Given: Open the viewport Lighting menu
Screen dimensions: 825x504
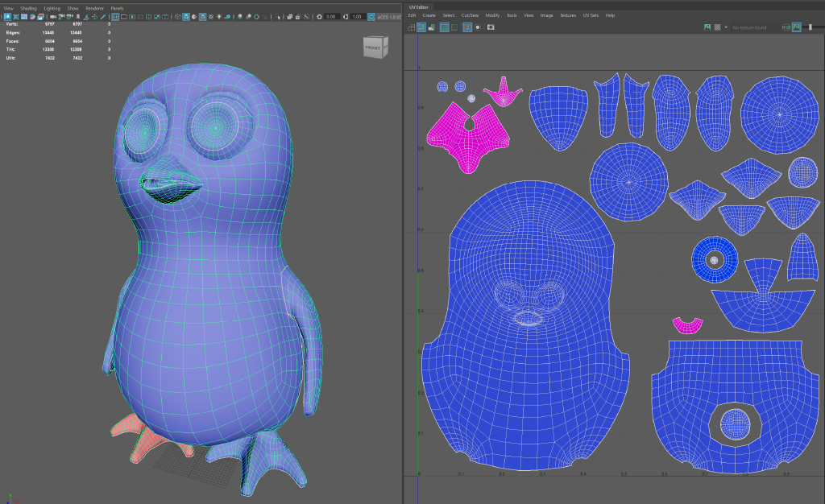Looking at the screenshot, I should pos(52,8).
